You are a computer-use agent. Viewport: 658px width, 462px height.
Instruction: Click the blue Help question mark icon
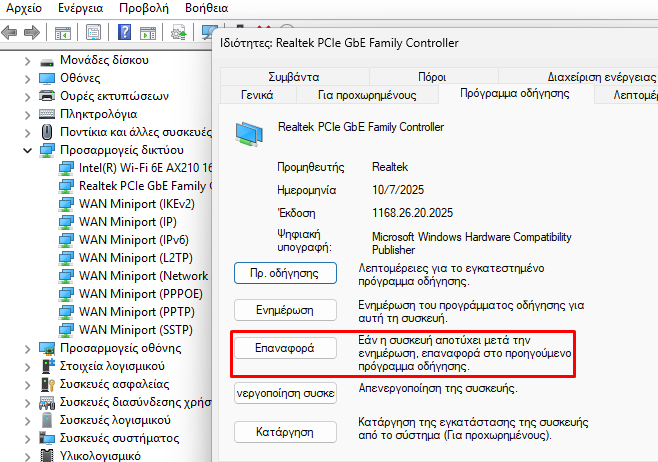pos(124,32)
